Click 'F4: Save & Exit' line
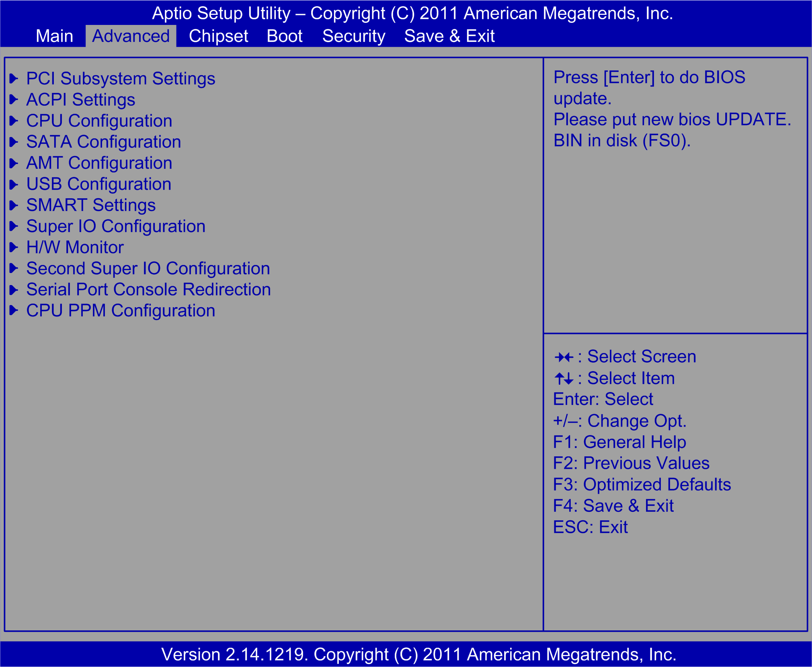 click(613, 506)
